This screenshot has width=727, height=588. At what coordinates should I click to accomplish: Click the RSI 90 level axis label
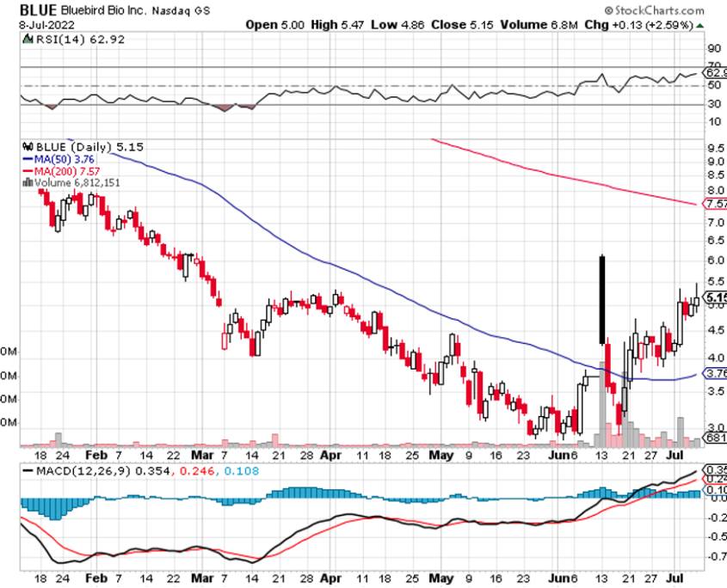click(714, 48)
